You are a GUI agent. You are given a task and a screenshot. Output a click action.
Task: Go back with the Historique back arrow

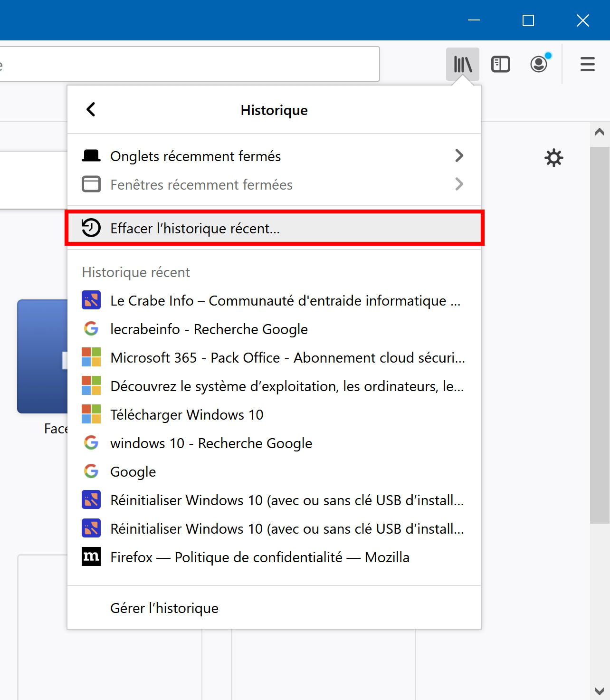pos(91,109)
